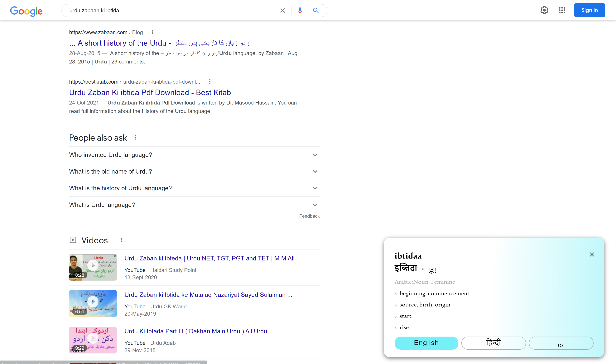The image size is (616, 364).
Task: Select English pronunciation language
Action: click(x=426, y=343)
